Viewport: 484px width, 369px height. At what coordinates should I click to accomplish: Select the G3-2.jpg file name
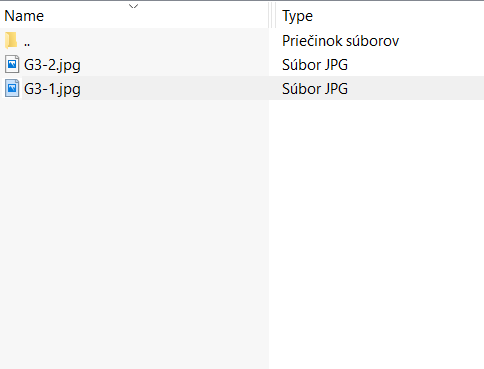tap(52, 65)
